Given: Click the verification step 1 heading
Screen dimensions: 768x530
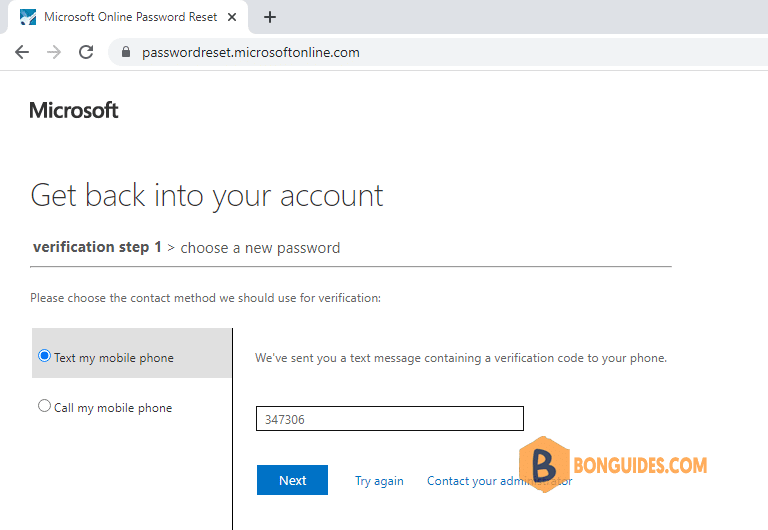Looking at the screenshot, I should (x=97, y=247).
